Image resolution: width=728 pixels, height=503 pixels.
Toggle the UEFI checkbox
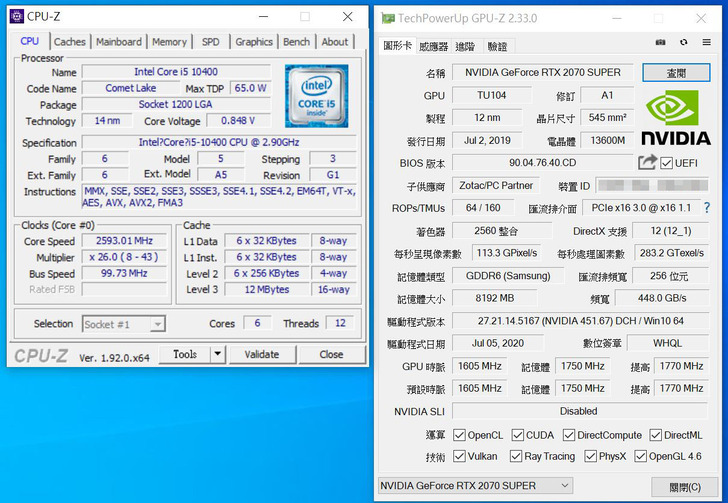pyautogui.click(x=668, y=163)
